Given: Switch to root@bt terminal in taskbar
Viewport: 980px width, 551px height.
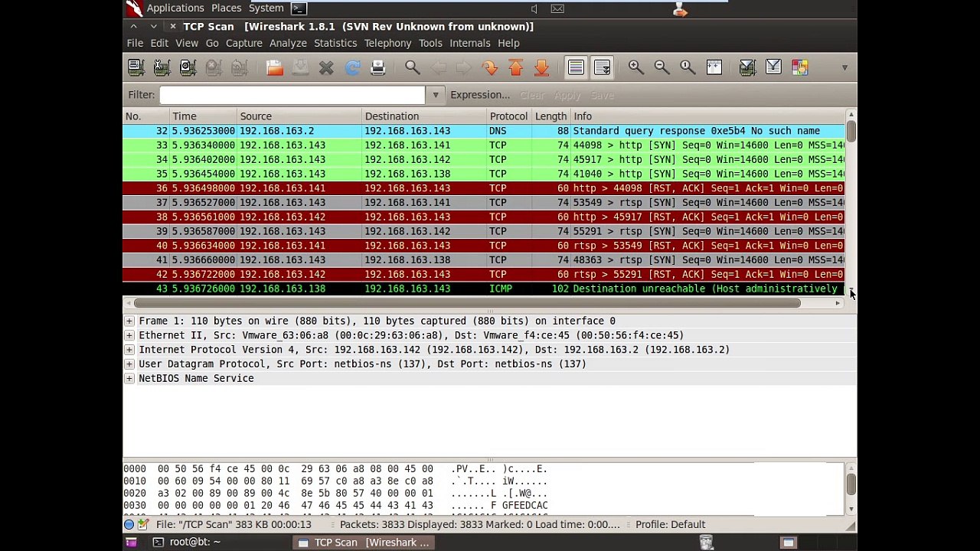Looking at the screenshot, I should [x=187, y=542].
